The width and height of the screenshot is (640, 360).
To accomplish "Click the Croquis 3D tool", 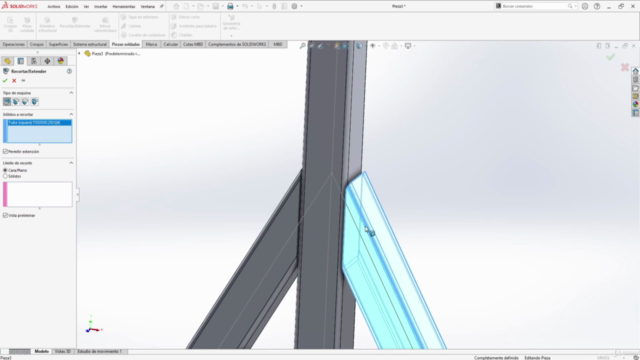I will click(x=11, y=25).
